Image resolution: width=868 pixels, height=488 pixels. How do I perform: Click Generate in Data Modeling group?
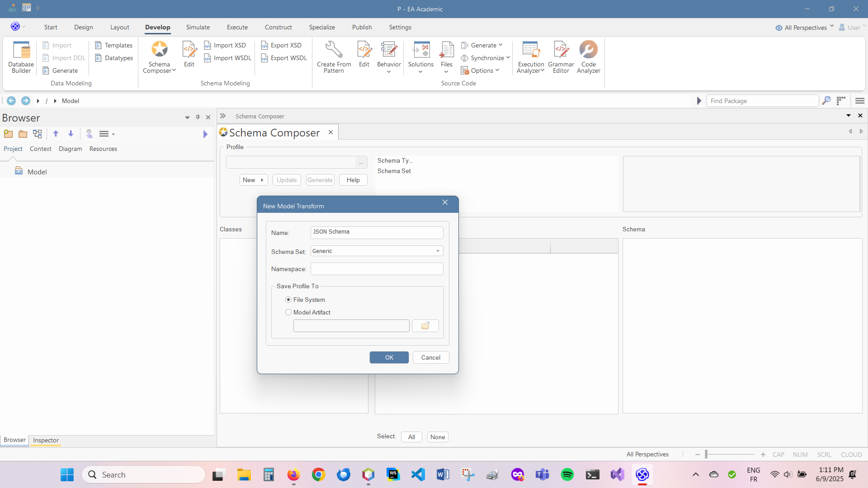(x=60, y=70)
